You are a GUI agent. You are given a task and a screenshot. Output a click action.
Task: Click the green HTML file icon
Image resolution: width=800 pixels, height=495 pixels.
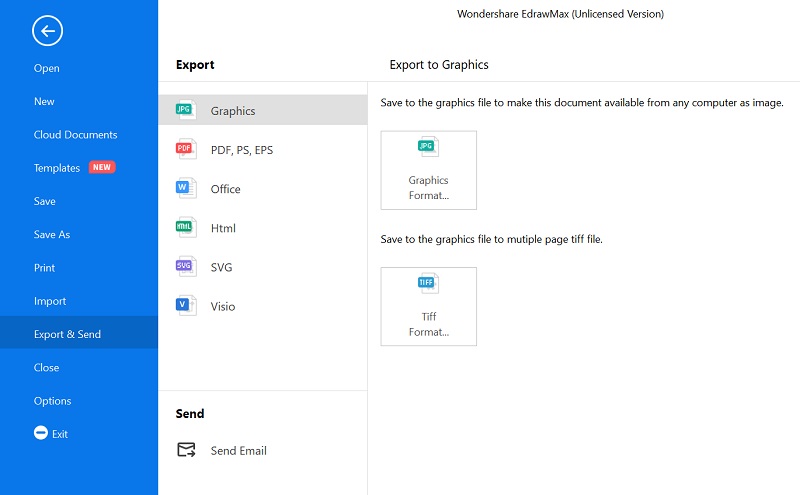tap(186, 227)
